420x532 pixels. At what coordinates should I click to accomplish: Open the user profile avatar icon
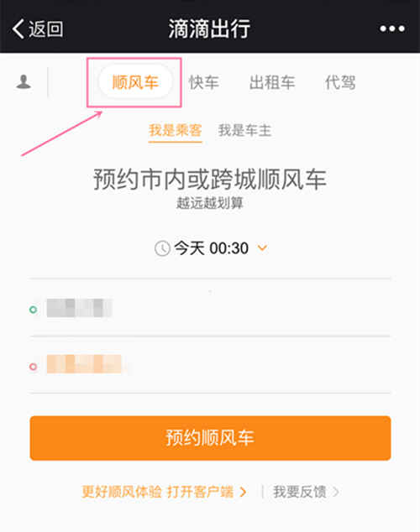[x=24, y=81]
